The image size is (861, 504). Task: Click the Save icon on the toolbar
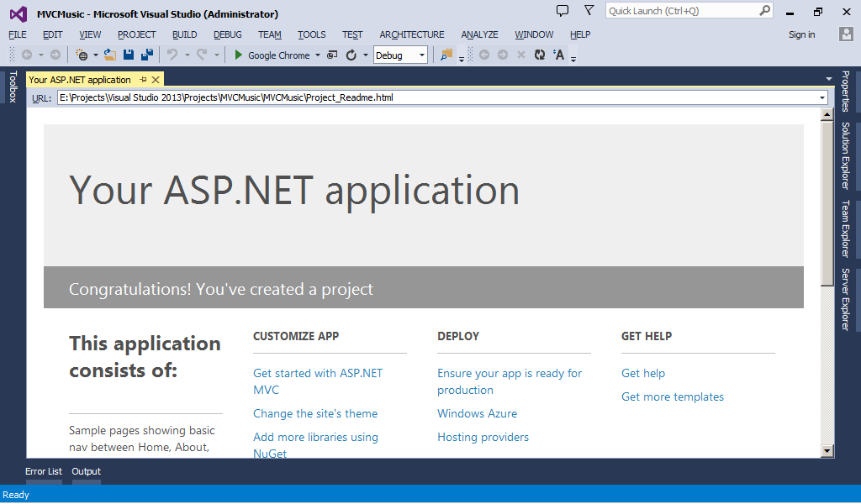tap(128, 56)
